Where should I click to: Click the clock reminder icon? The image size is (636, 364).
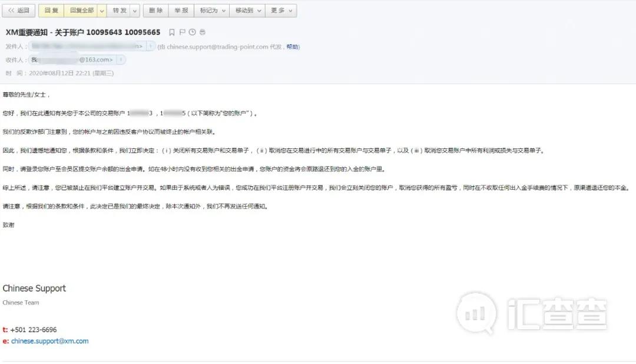(x=192, y=32)
